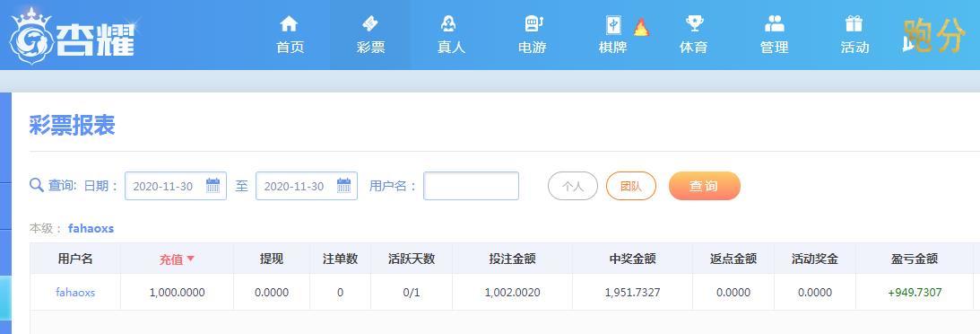Click fahaoxs username in table row
Screen dimensions: 980x334
coord(75,292)
